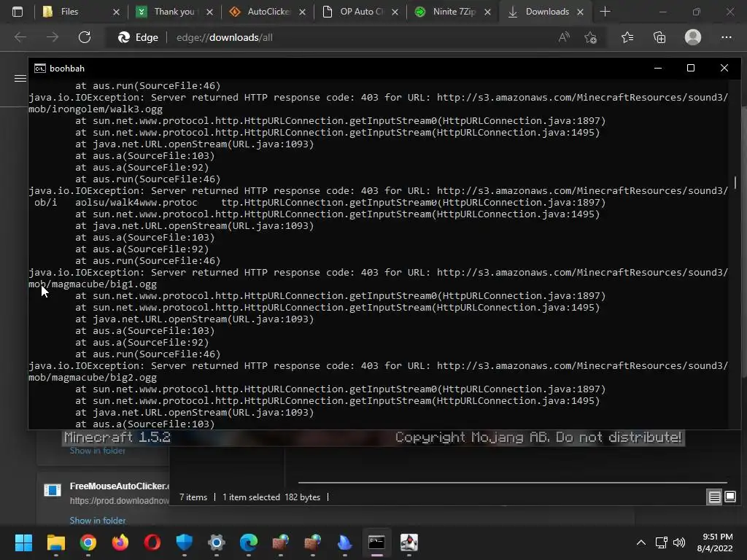This screenshot has height=560, width=747.
Task: Switch to the OP Auto Clicker tab
Action: point(360,12)
